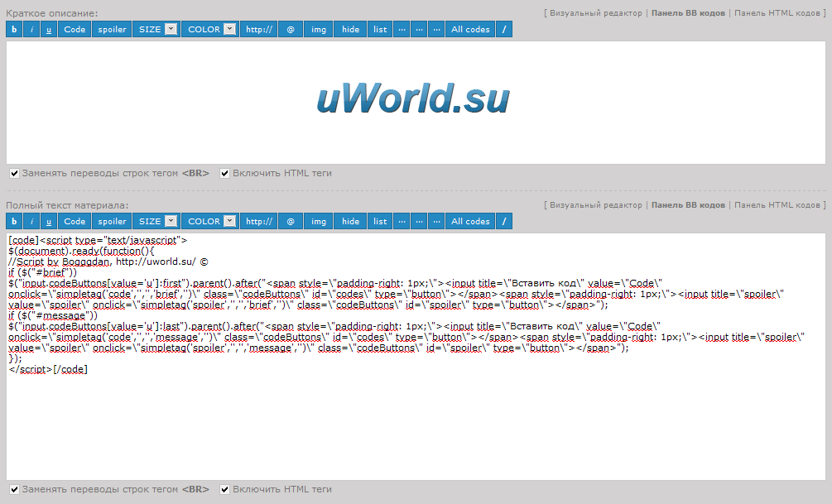This screenshot has height=504, width=832.
Task: Click ellipsis button beside list in full text toolbar
Action: (x=402, y=221)
